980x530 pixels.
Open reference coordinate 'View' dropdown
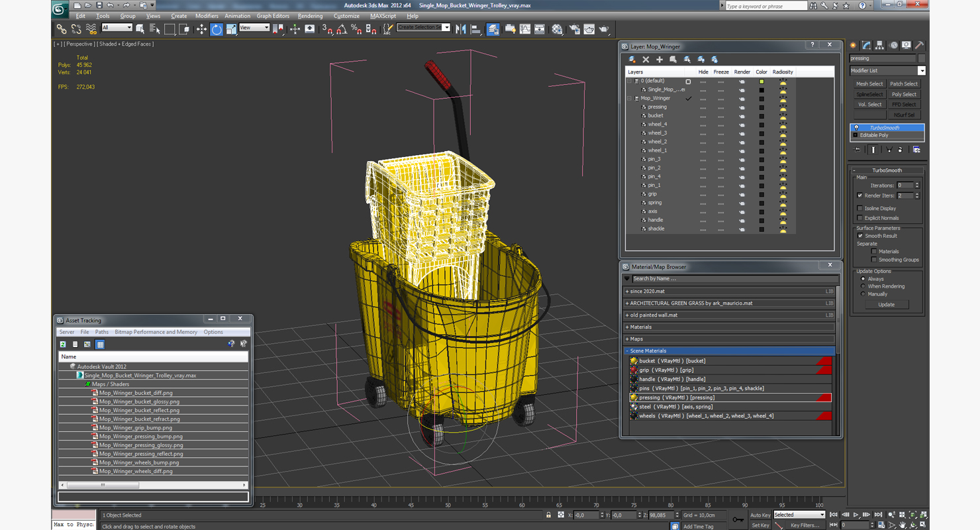click(x=254, y=28)
